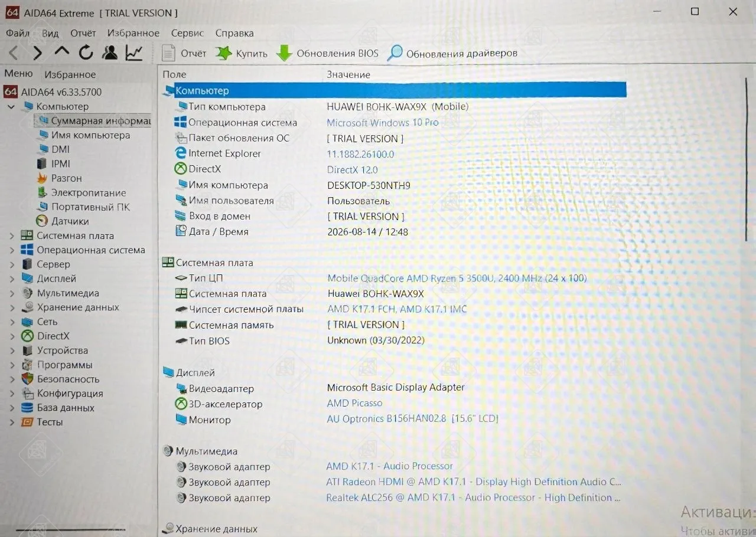The height and width of the screenshot is (537, 756).
Task: Open the Mobile QuadCore AMD Ryzen 5 link
Action: click(x=457, y=278)
